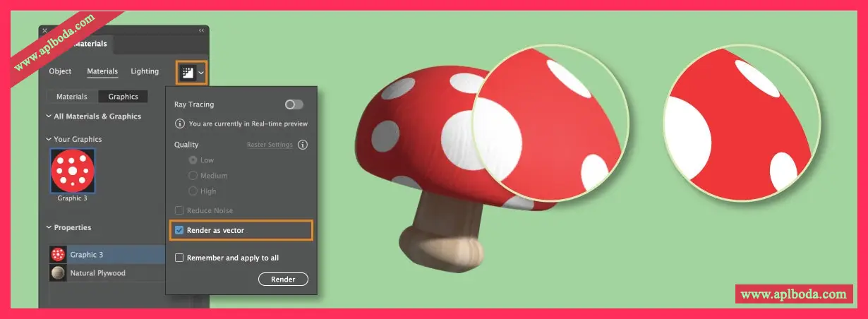This screenshot has width=868, height=319.
Task: Click the render settings icon
Action: 187,72
